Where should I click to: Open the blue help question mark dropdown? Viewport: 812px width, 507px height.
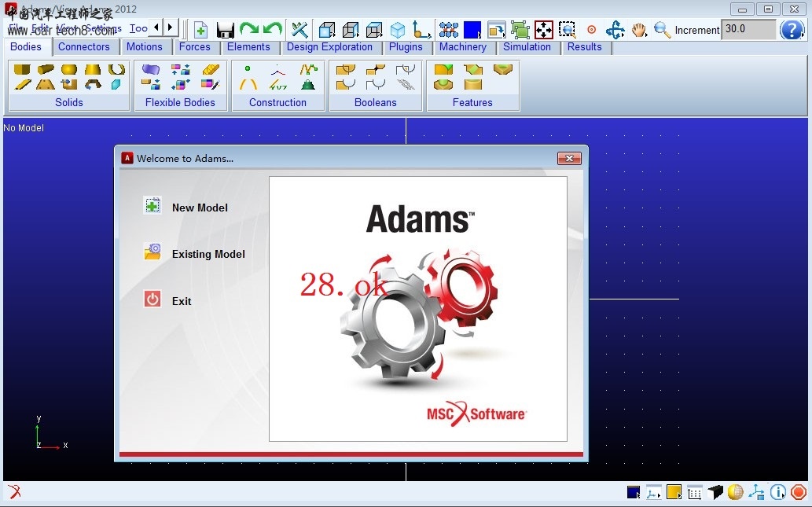tap(792, 30)
